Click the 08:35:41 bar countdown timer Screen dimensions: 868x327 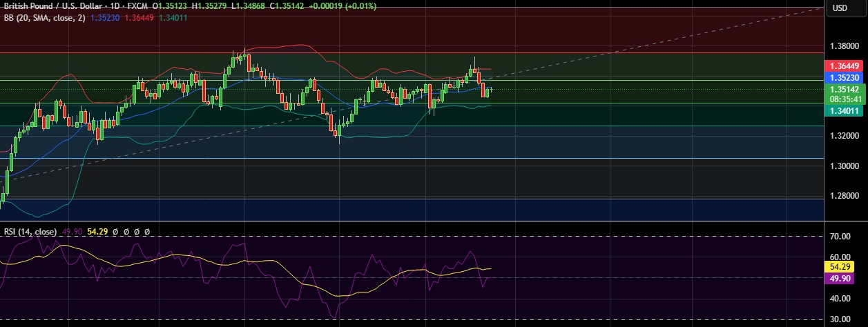pos(845,99)
